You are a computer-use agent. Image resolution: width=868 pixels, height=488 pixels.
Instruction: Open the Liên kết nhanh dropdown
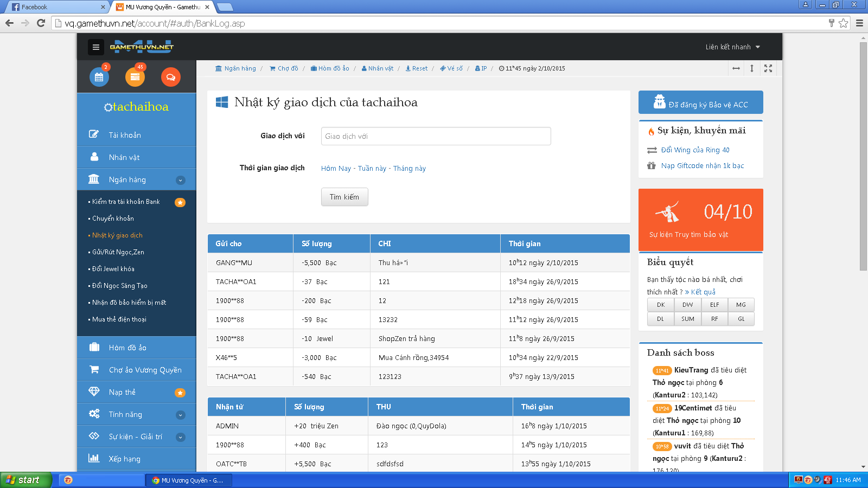pyautogui.click(x=732, y=47)
